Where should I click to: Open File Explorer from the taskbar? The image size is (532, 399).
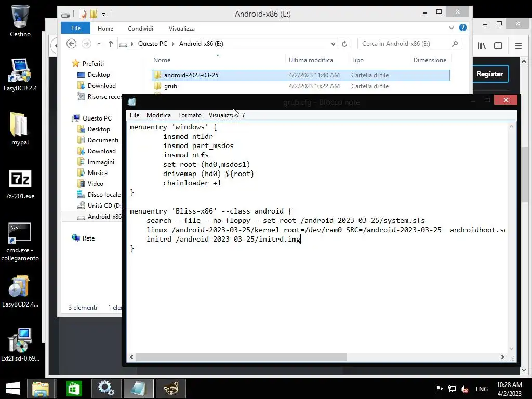tap(41, 389)
